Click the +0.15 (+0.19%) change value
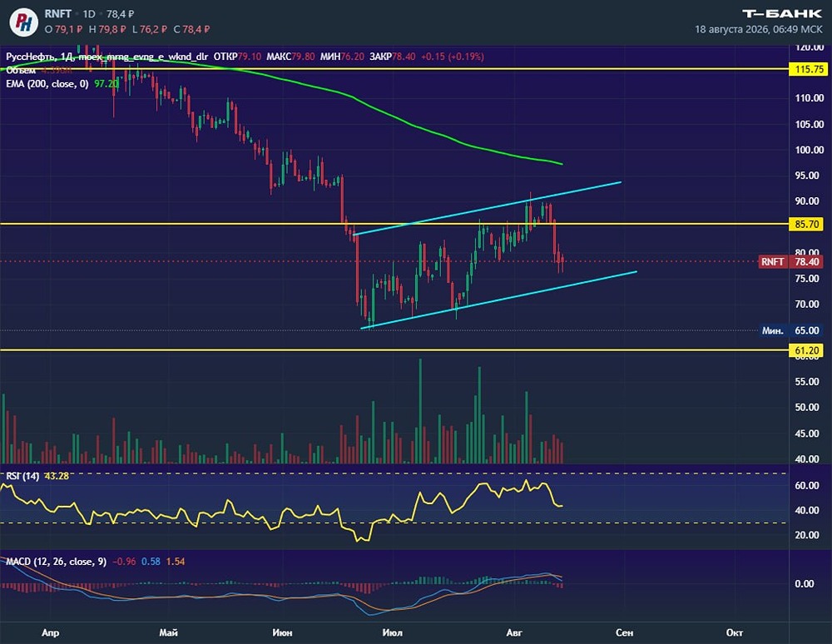This screenshot has height=644, width=832. (452, 57)
